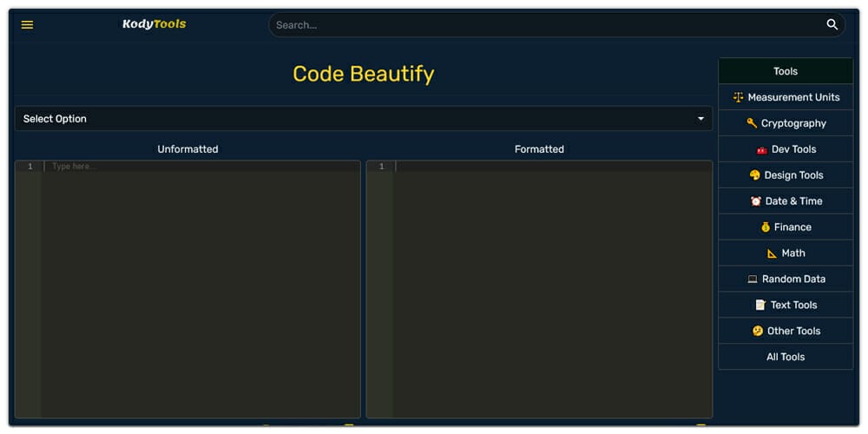This screenshot has height=434, width=868.
Task: Click the Formatted label
Action: (539, 149)
